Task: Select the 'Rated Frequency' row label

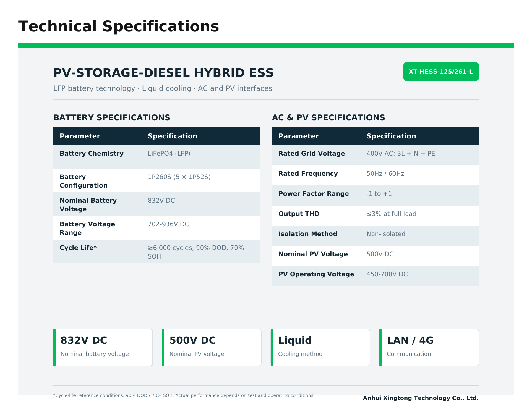Action: coord(308,174)
